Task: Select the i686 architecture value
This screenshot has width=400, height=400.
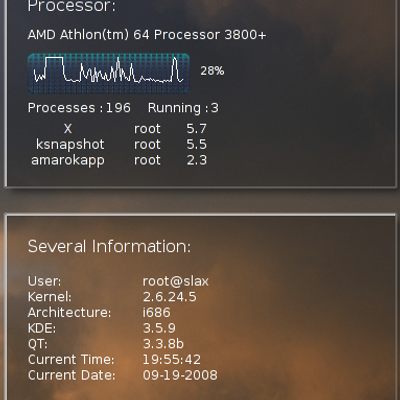Action: 156,312
